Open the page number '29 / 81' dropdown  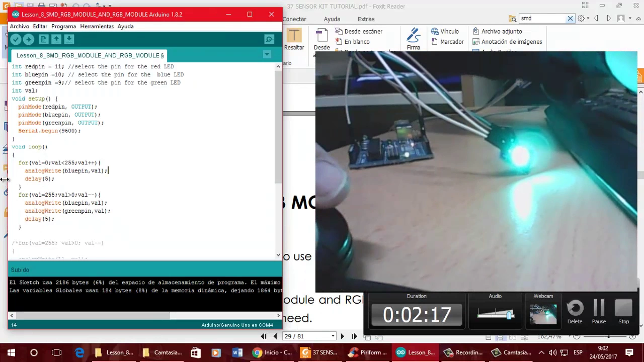[333, 336]
